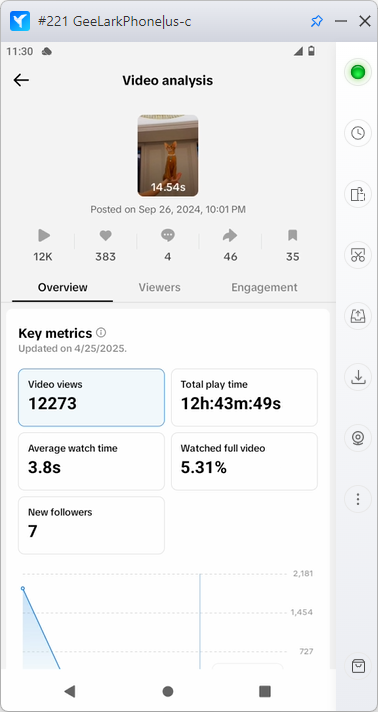Screen dimensions: 378x712
Task: Open the clock history icon in the sidebar
Action: point(358,133)
